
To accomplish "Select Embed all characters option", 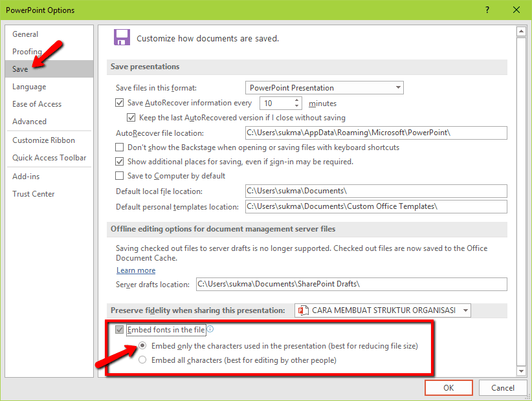I will 142,360.
